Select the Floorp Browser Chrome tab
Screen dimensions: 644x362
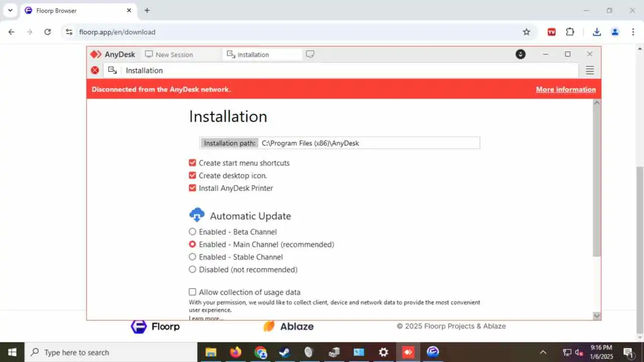pos(78,11)
